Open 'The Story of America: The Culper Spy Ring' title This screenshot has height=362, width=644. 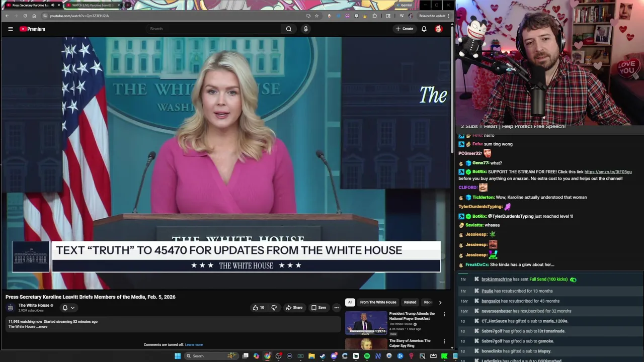point(410,343)
